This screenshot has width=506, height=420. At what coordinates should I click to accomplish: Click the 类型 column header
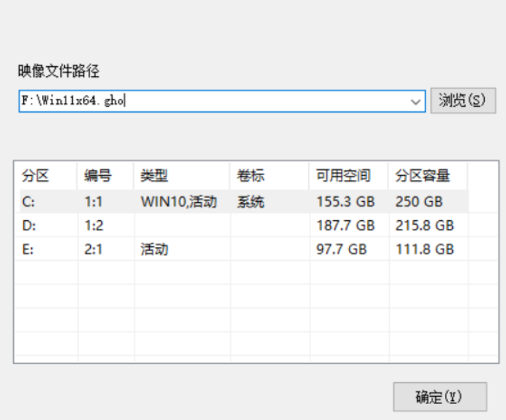pos(154,176)
